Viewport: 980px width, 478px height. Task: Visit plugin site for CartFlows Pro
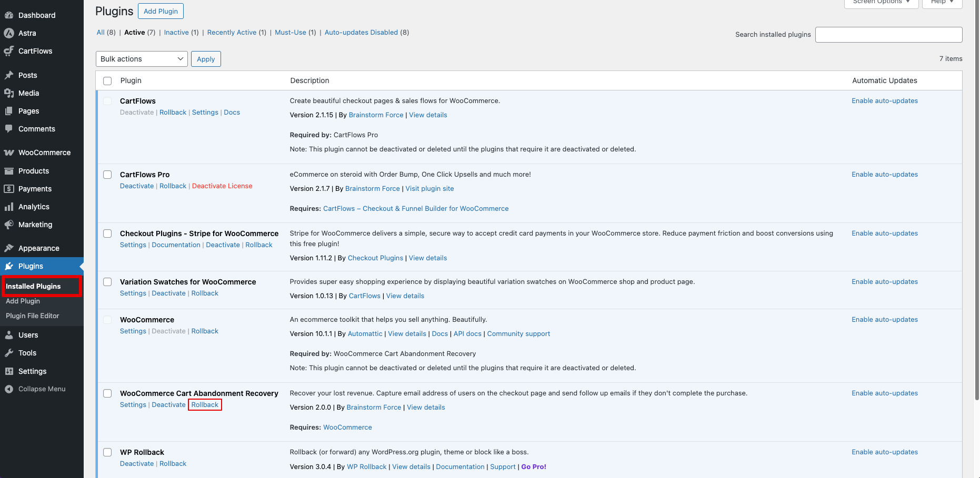pyautogui.click(x=429, y=189)
